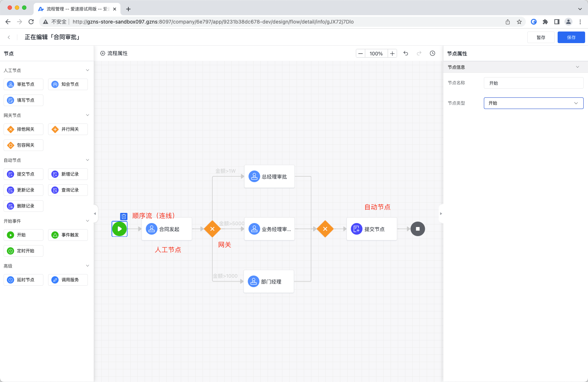Click the minus button to zoom out
Image resolution: width=588 pixels, height=382 pixels.
pos(360,53)
